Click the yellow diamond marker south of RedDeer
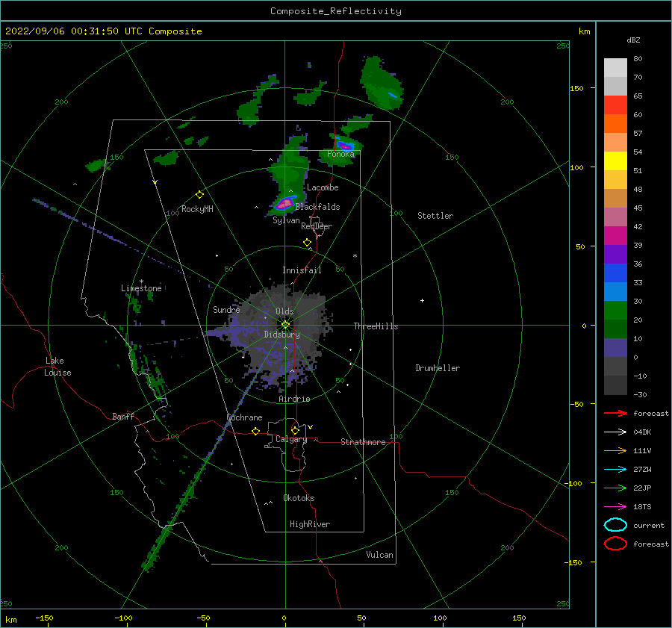The width and height of the screenshot is (672, 628). 308,242
